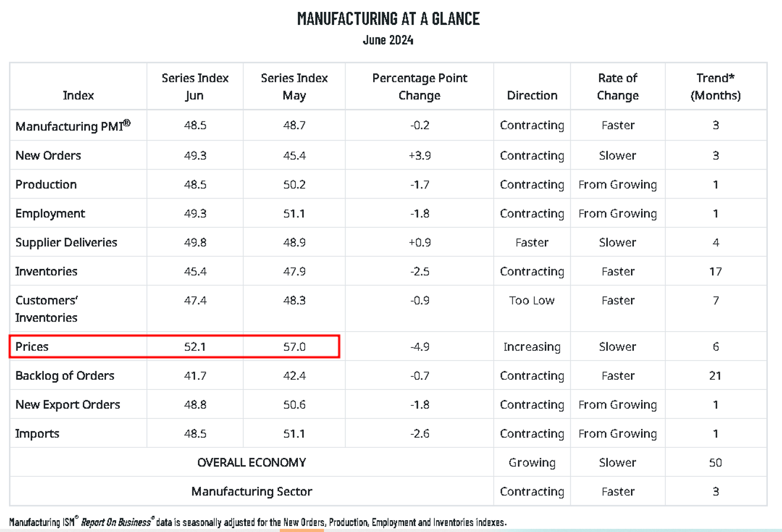Select the New Export Orders label
Screen dimensions: 782x532
coord(68,405)
